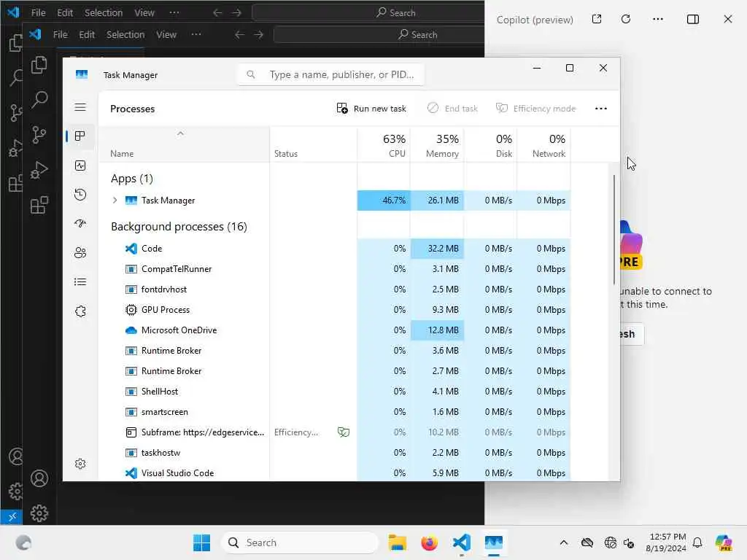Open Task Manager settings gear
This screenshot has height=560, width=747.
tap(80, 464)
